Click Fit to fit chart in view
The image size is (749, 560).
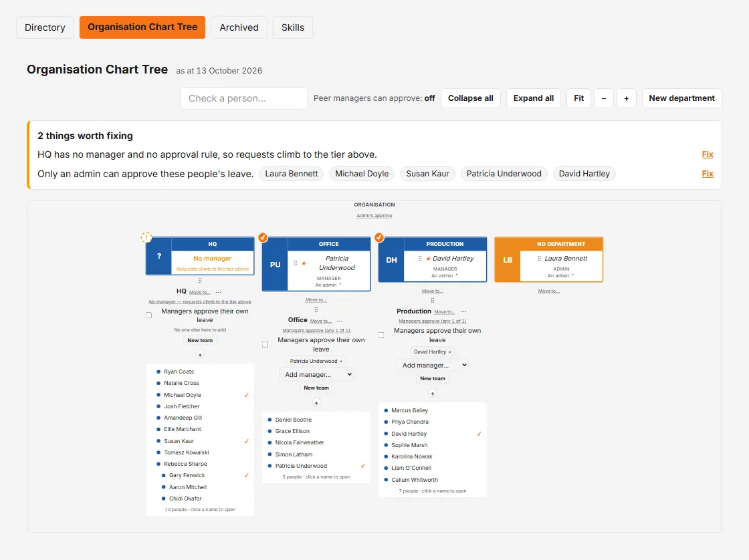[579, 98]
